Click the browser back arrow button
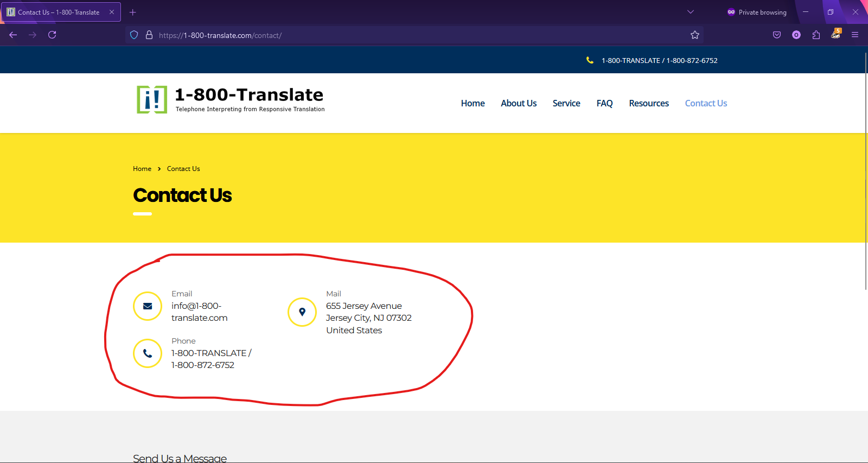868x463 pixels. click(x=13, y=35)
